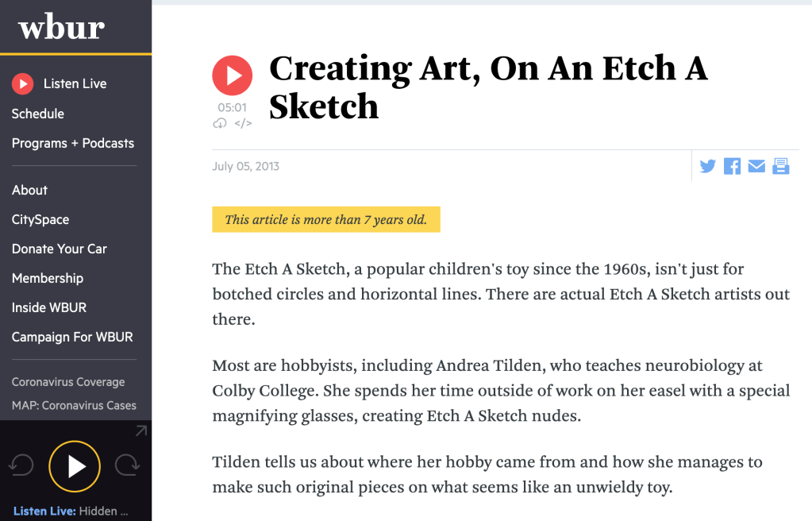Share article on Facebook

point(732,166)
